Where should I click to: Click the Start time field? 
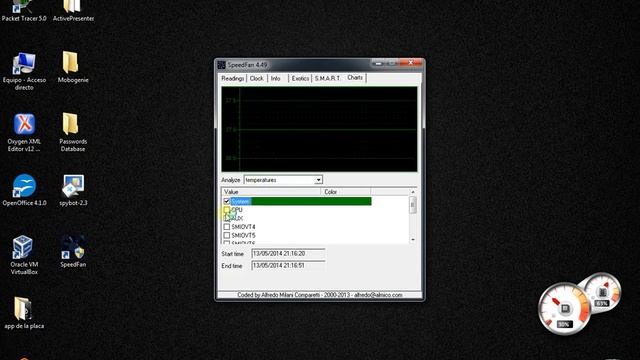(x=289, y=253)
